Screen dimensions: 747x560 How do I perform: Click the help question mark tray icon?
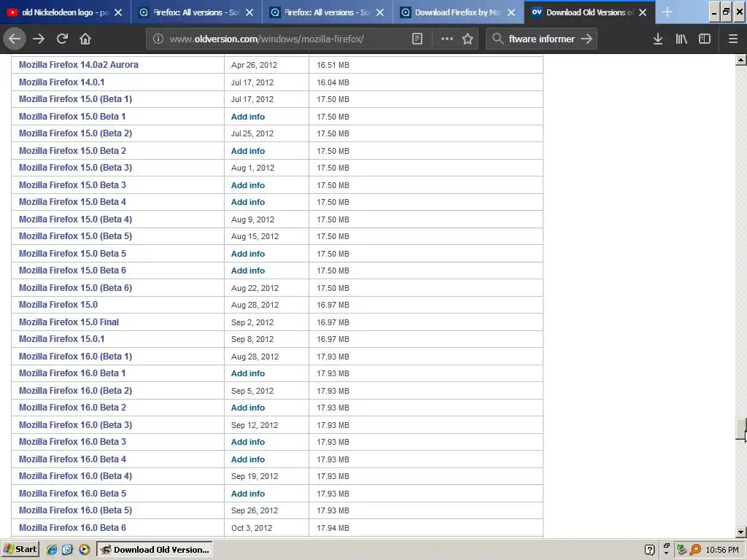click(649, 550)
